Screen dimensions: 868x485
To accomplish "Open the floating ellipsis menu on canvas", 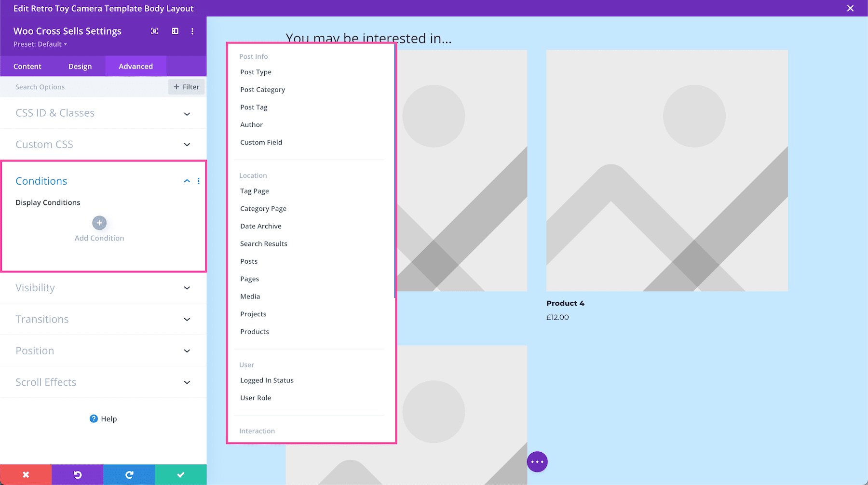I will point(537,461).
